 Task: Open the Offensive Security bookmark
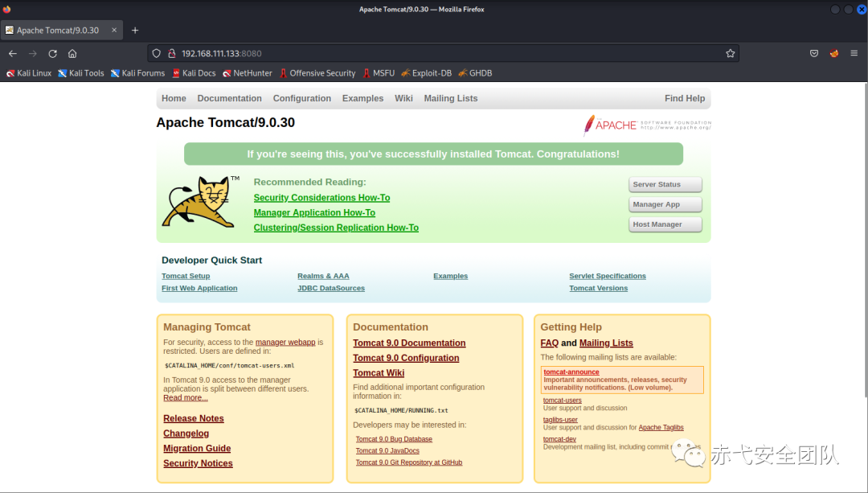coord(317,73)
